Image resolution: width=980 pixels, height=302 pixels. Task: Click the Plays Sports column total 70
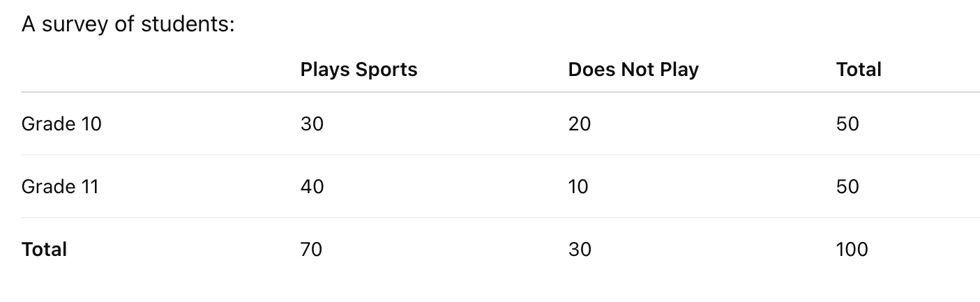tap(312, 250)
